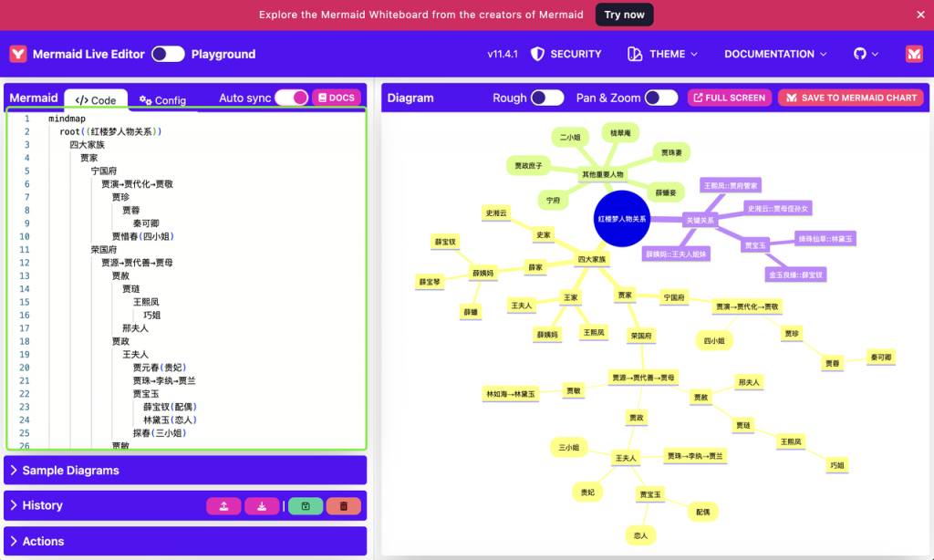The width and height of the screenshot is (934, 560).
Task: Click the SECURITY link
Action: (x=576, y=54)
